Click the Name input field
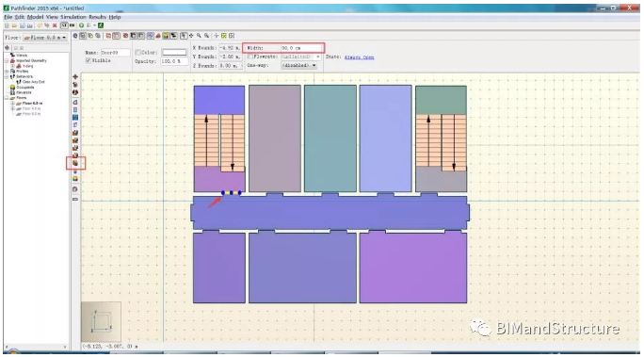This screenshot has width=644, height=357. click(x=116, y=53)
